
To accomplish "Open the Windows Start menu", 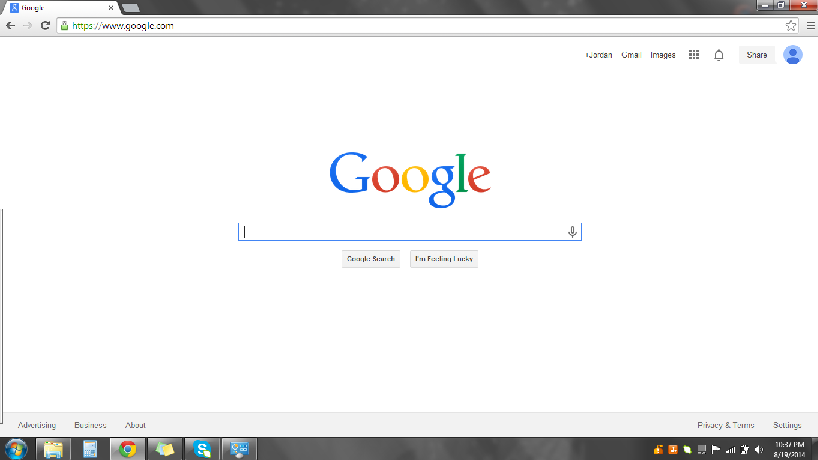I will coord(16,449).
